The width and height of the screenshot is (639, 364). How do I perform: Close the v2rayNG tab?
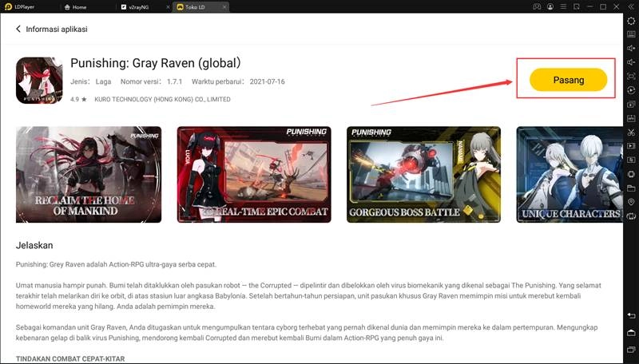169,7
